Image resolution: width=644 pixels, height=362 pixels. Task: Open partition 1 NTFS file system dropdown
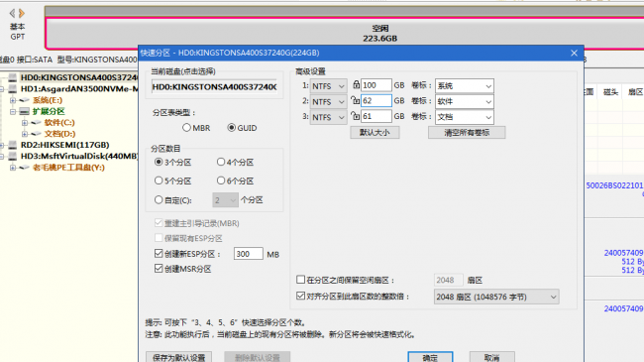click(x=329, y=86)
